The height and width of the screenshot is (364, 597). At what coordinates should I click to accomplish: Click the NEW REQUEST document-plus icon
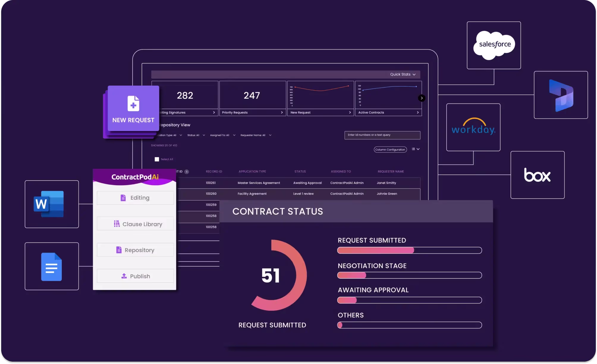[133, 103]
